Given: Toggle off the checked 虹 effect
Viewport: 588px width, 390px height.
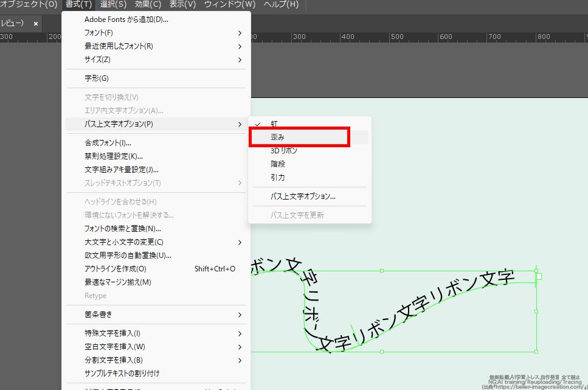Looking at the screenshot, I should pos(274,124).
